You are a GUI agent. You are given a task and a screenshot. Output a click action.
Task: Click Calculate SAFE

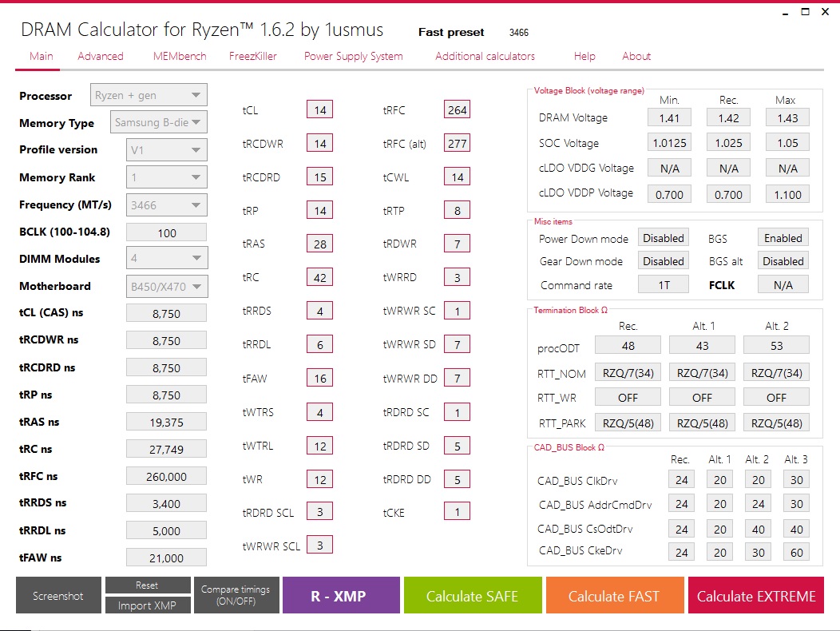coord(473,595)
